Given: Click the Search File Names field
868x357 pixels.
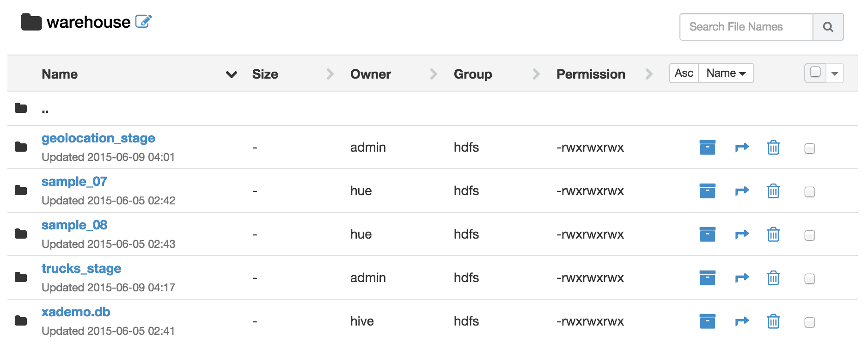Looking at the screenshot, I should (746, 27).
